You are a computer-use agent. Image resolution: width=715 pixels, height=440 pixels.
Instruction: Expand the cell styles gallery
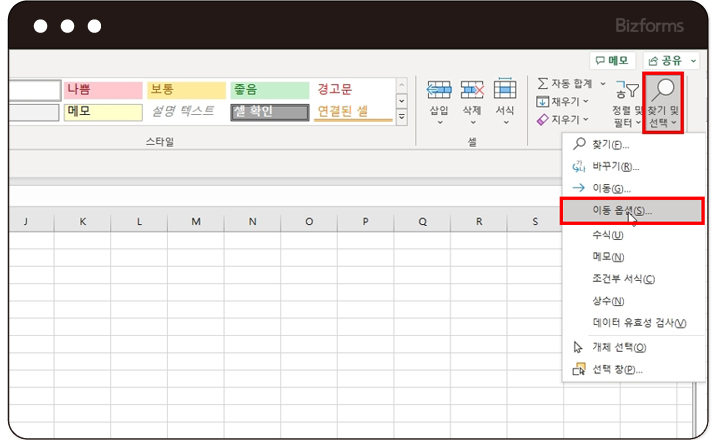pyautogui.click(x=402, y=117)
